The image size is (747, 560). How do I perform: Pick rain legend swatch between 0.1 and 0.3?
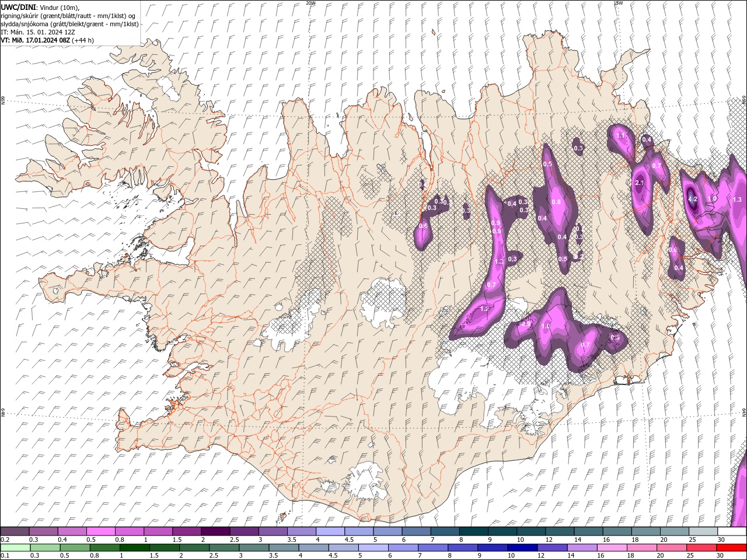pyautogui.click(x=15, y=548)
